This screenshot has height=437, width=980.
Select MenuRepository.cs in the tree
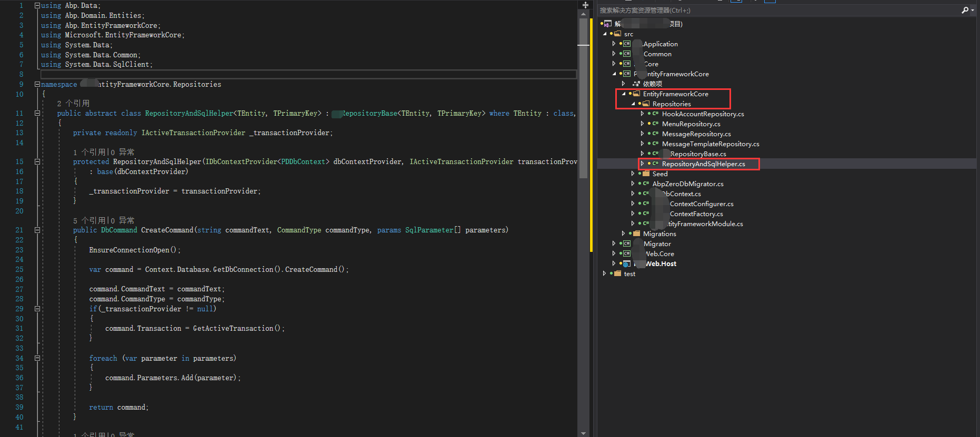coord(691,124)
